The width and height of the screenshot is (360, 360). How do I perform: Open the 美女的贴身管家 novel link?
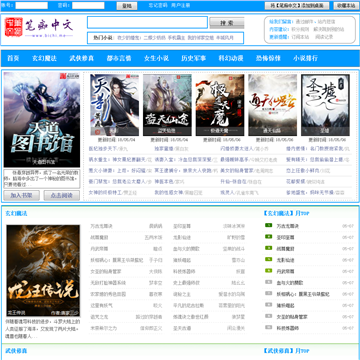click(237, 171)
